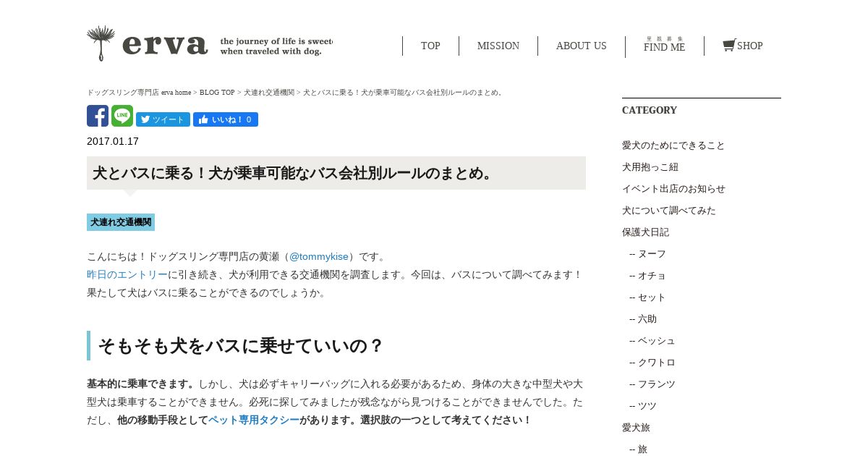Follow the BLOG TOP breadcrumb
This screenshot has width=868, height=456.
[x=217, y=93]
